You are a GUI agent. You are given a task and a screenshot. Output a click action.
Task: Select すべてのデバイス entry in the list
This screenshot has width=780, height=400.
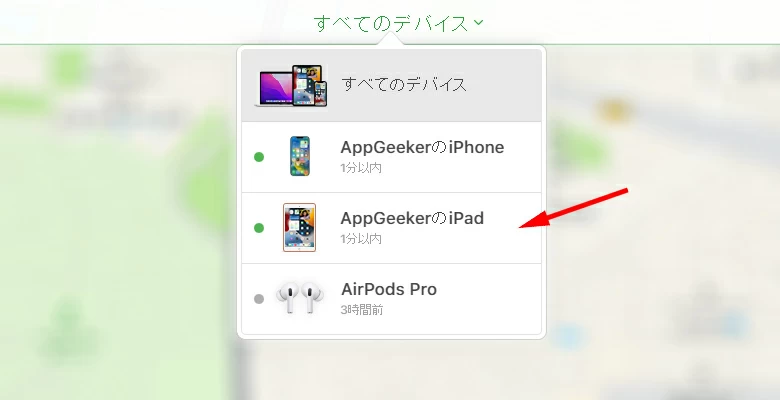coord(391,85)
